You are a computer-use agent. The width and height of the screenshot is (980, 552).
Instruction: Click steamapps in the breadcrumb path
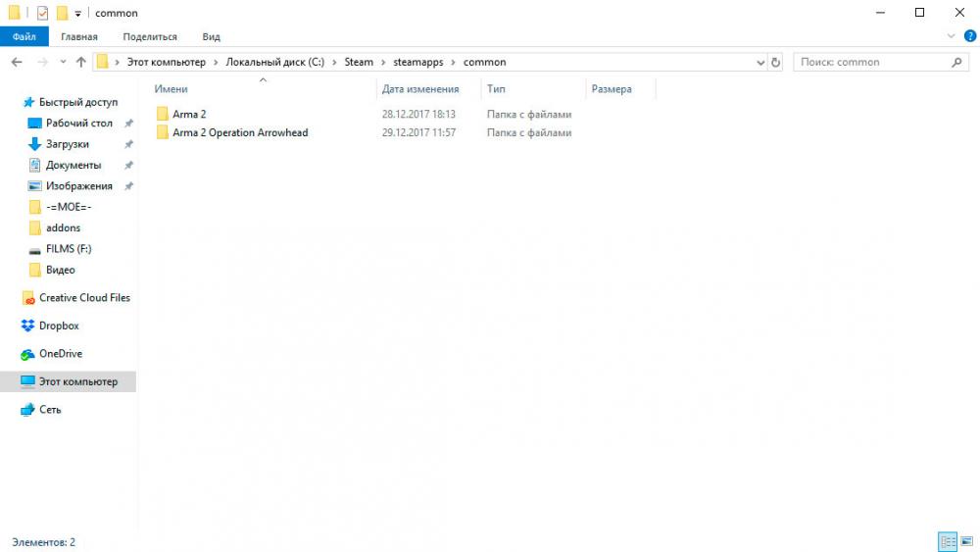(420, 62)
